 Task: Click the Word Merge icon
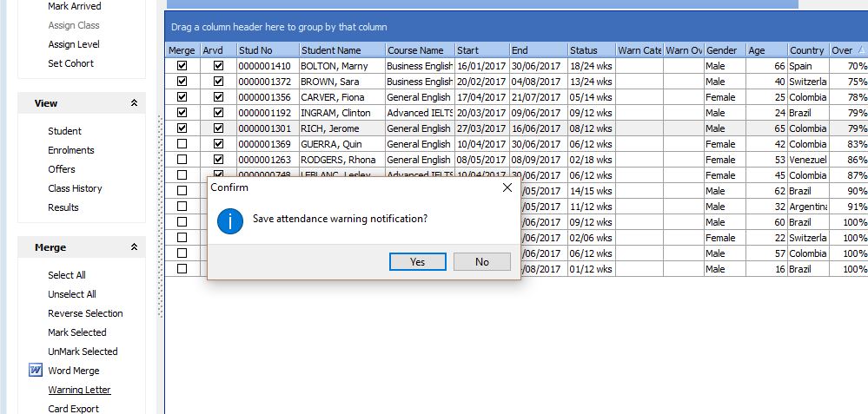point(36,371)
